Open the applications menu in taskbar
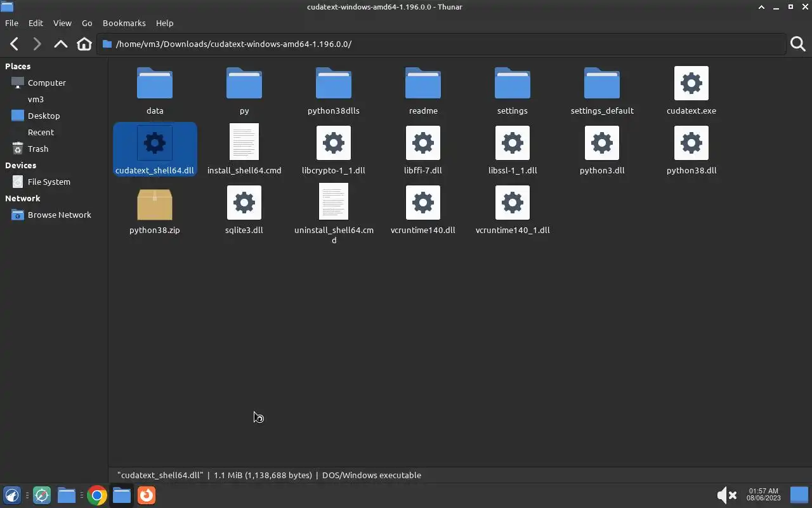This screenshot has height=508, width=812. point(12,495)
